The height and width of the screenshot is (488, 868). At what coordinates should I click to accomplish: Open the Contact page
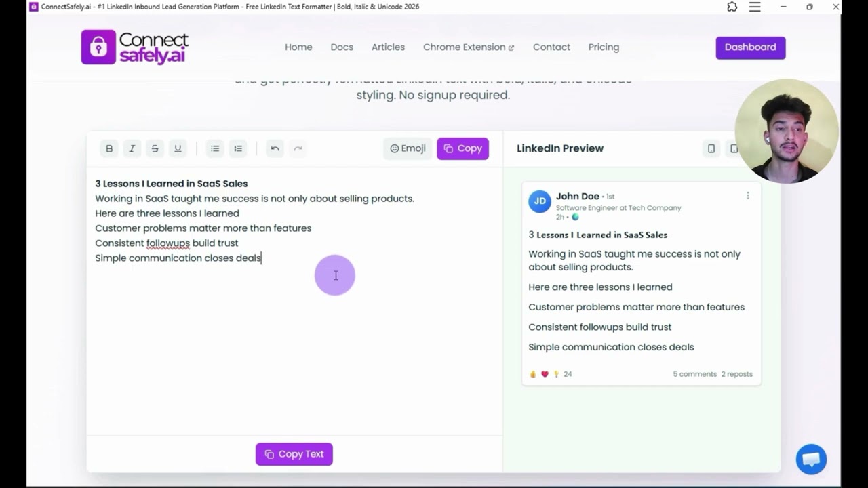click(x=551, y=47)
